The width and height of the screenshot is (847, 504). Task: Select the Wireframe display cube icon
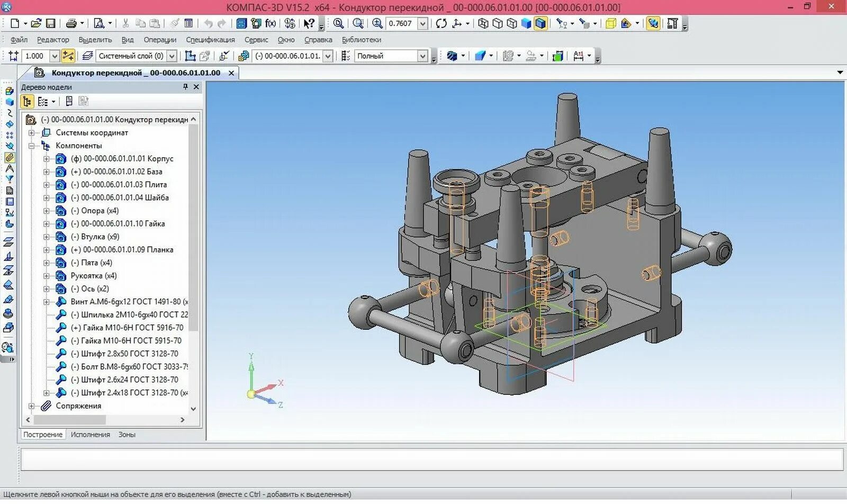tap(483, 23)
